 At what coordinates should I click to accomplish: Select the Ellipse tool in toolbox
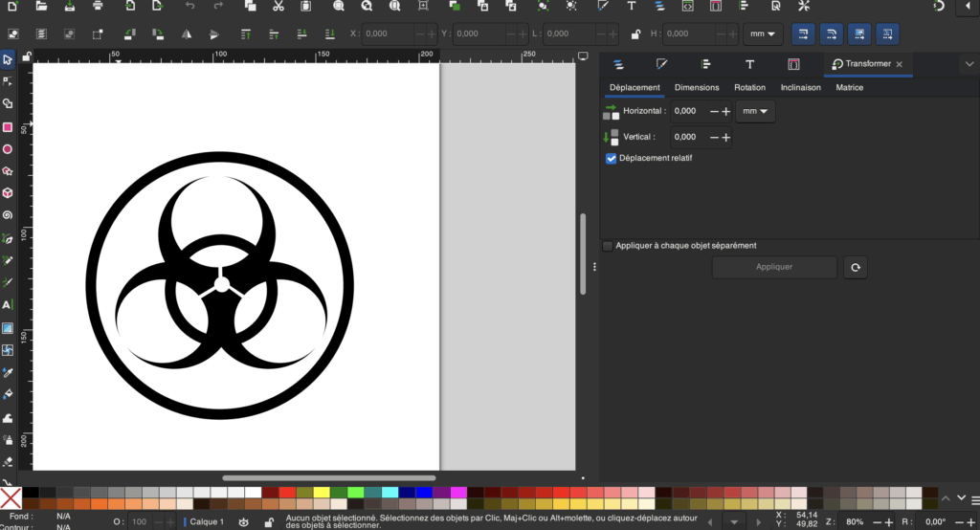pyautogui.click(x=8, y=149)
